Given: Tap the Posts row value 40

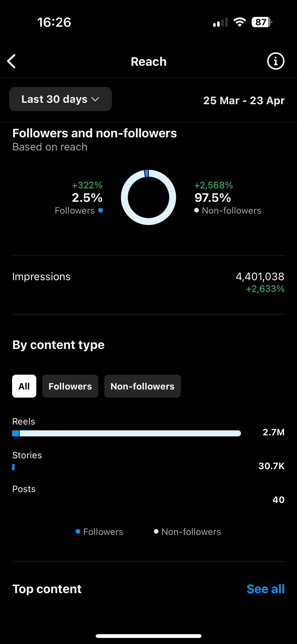Looking at the screenshot, I should (278, 500).
